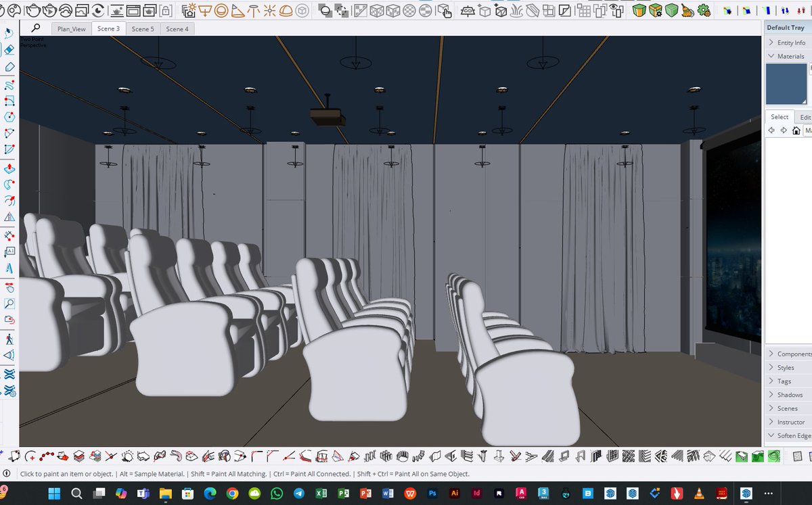Select the Polygon drawing tool

pyautogui.click(x=9, y=116)
